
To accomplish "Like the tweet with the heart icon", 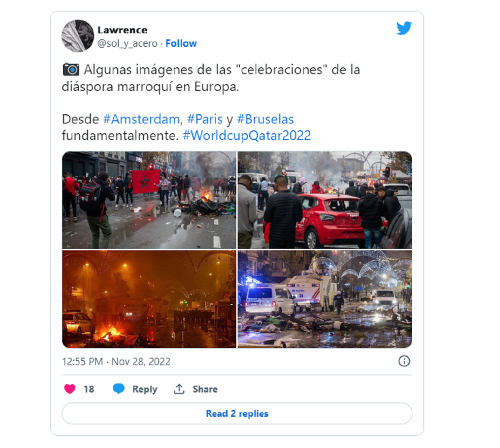I will 70,389.
